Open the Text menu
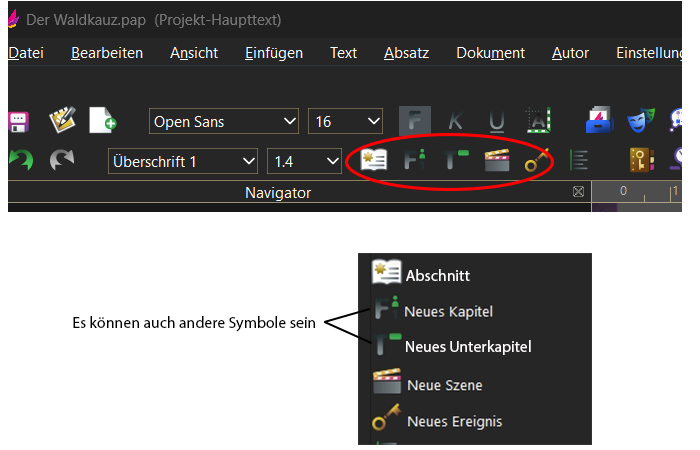 pos(343,53)
